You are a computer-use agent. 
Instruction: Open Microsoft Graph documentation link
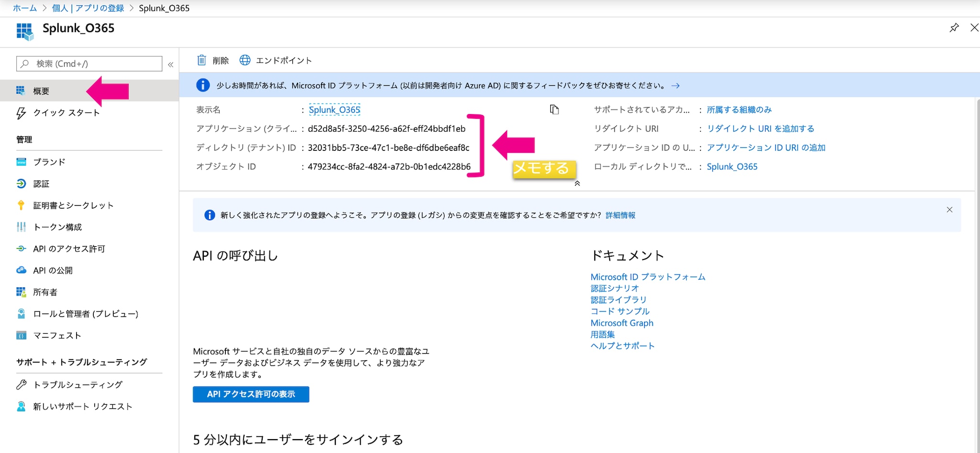tap(622, 323)
